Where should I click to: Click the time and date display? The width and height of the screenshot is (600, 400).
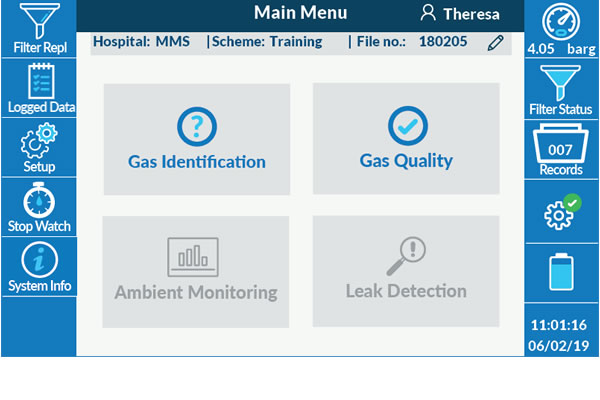tap(559, 335)
